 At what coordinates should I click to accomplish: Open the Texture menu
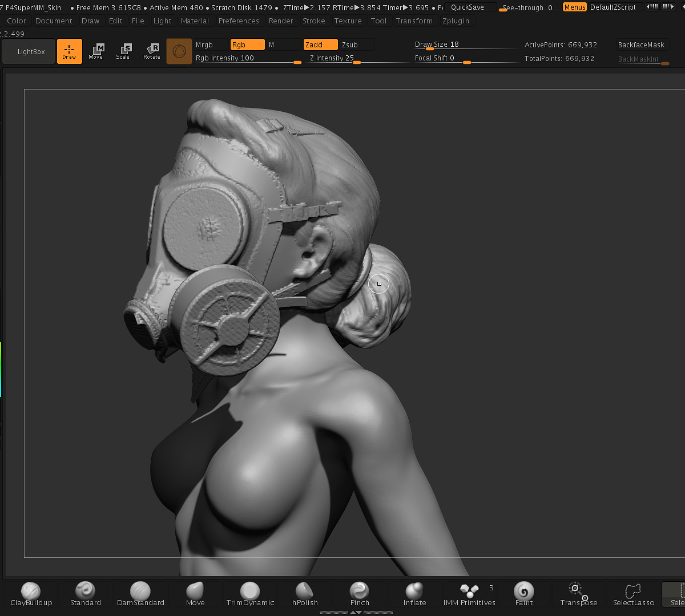348,21
